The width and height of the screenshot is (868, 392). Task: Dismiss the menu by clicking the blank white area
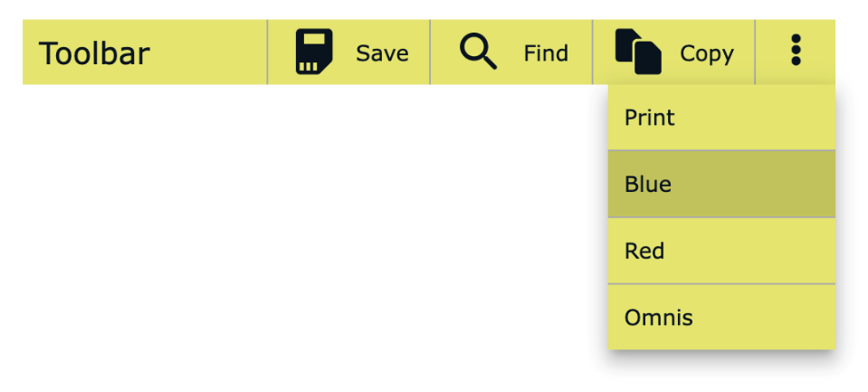tap(310, 233)
